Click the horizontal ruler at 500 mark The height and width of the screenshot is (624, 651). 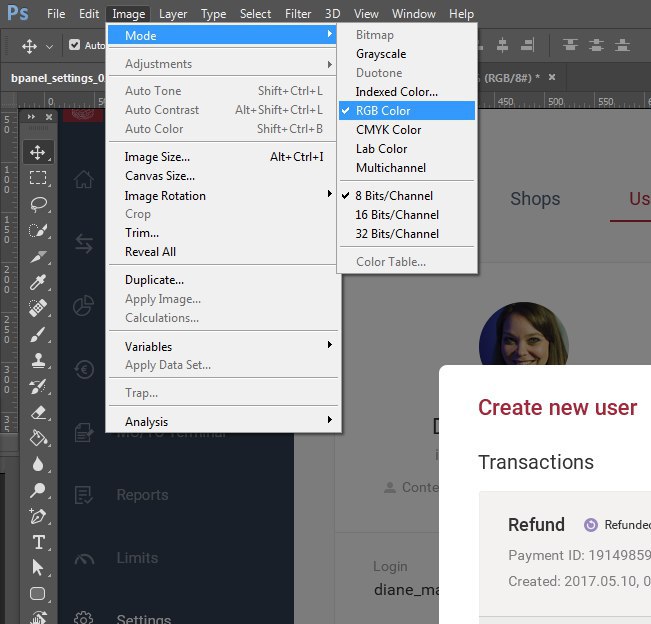556,102
